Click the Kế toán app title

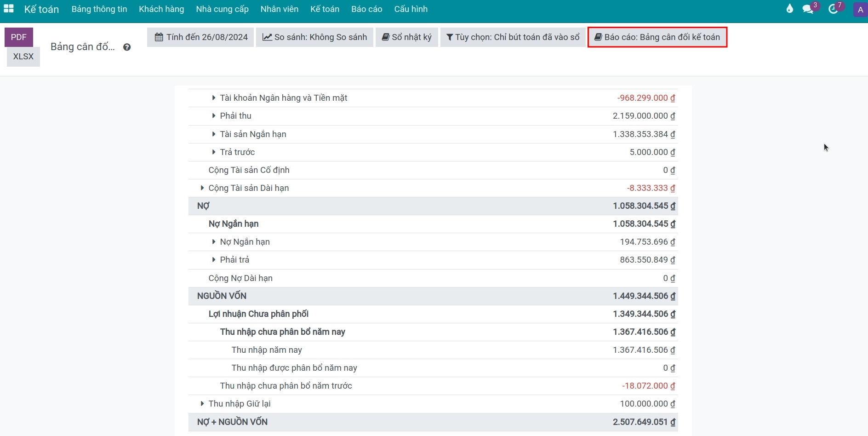pos(41,9)
